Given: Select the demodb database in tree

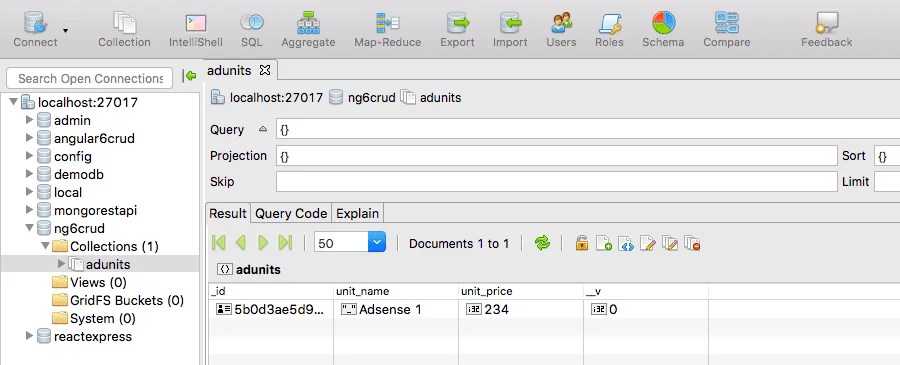Looking at the screenshot, I should tap(79, 174).
